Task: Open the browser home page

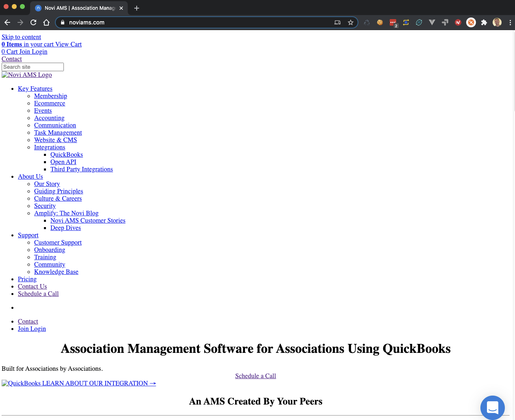Action: (x=46, y=22)
